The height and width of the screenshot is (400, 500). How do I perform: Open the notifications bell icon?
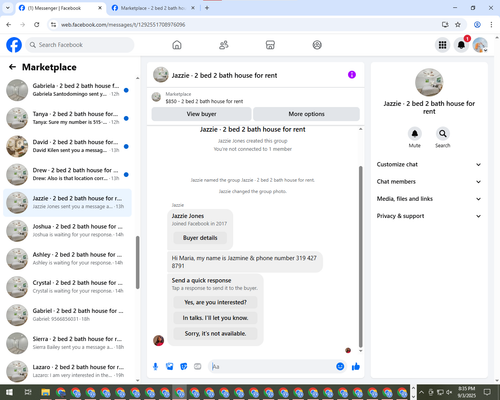tap(461, 45)
